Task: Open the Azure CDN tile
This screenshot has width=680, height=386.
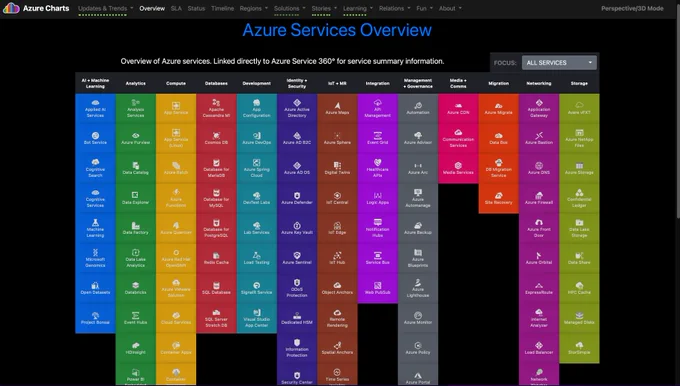Action: click(458, 108)
